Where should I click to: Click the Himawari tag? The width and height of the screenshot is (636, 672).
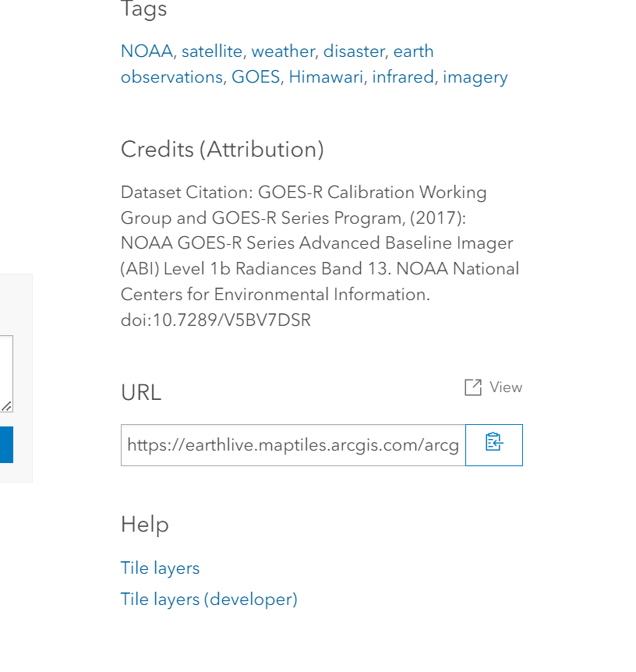[x=326, y=76]
